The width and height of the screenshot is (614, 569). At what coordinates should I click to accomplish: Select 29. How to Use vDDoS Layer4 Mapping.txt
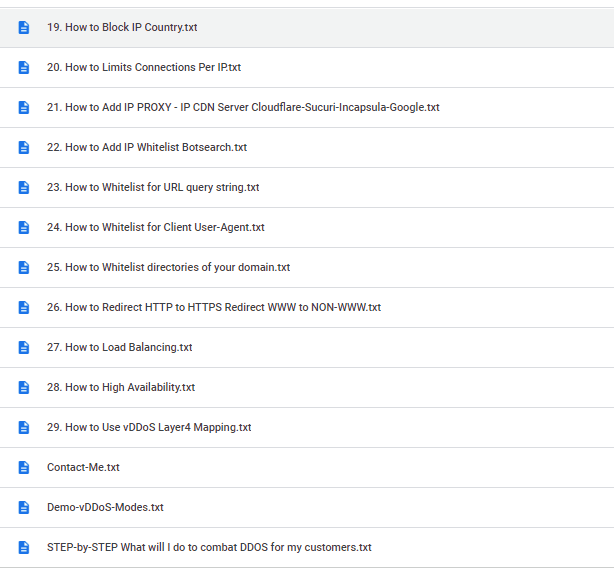pos(149,428)
